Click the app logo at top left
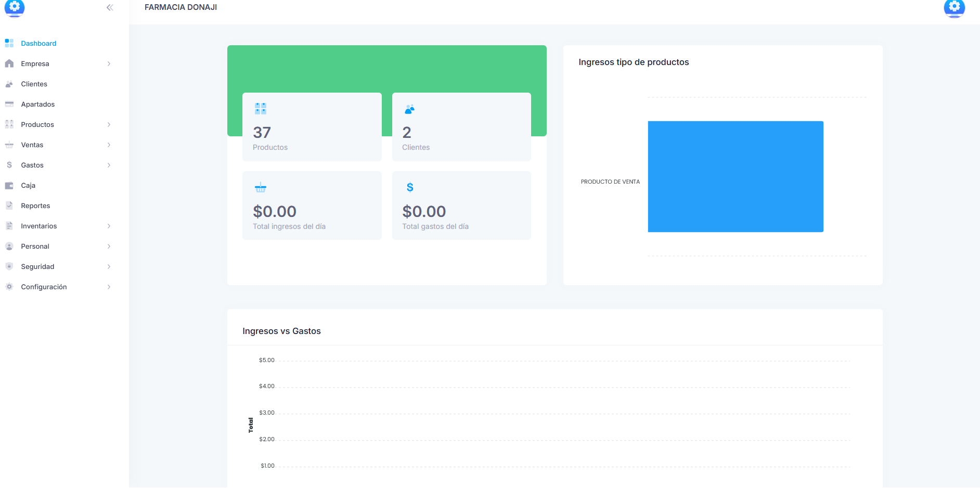980x488 pixels. point(15,7)
